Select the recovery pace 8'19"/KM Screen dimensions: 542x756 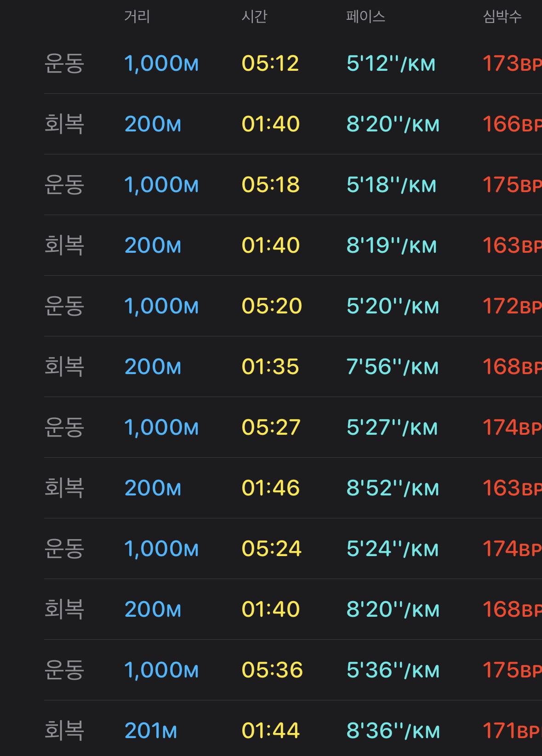click(x=391, y=245)
